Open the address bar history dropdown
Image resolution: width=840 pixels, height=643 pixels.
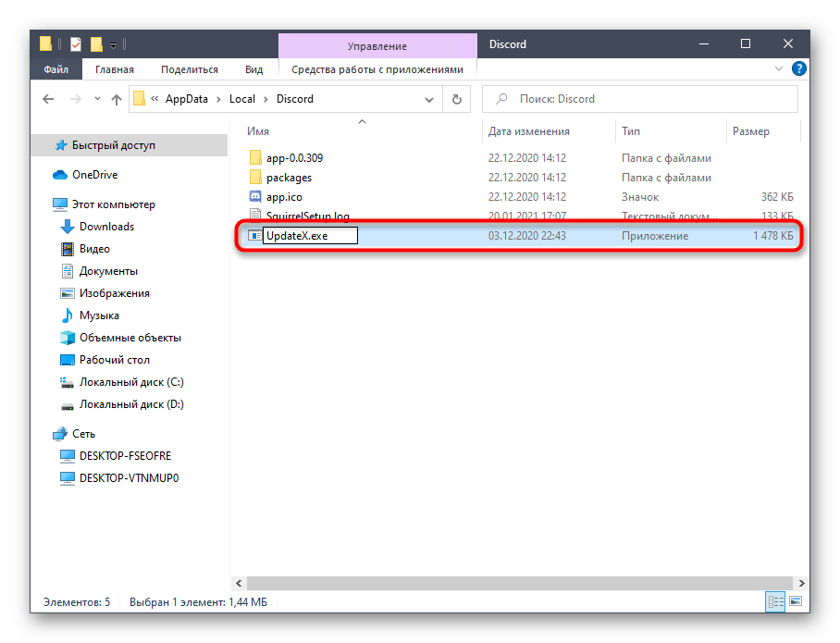pyautogui.click(x=430, y=99)
